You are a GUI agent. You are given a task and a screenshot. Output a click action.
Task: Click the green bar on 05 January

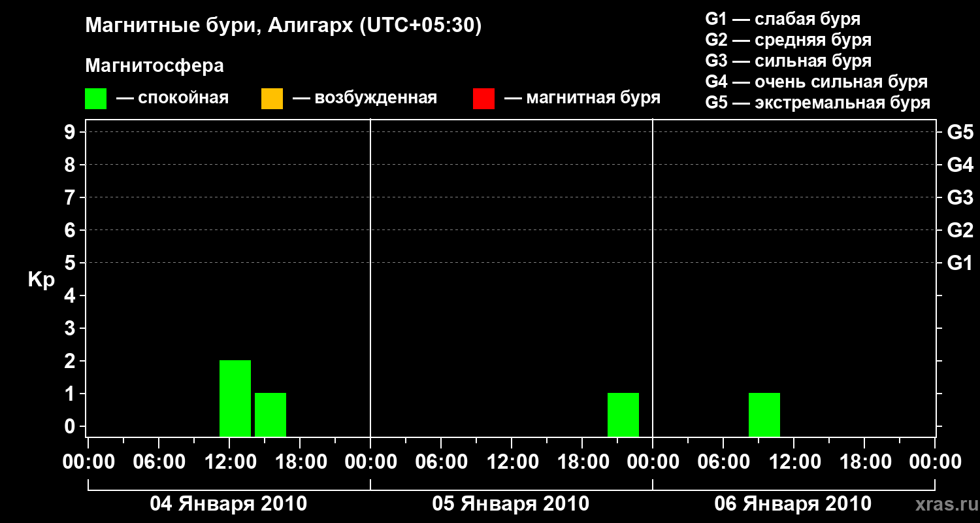click(623, 414)
